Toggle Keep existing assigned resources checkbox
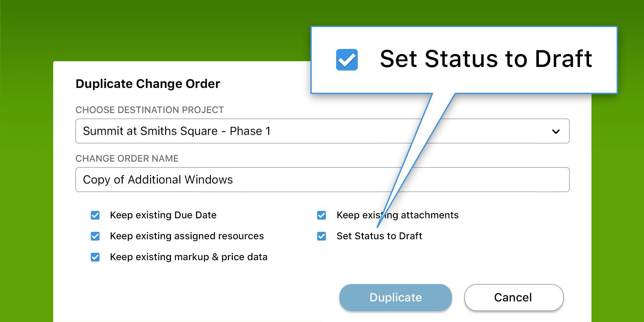This screenshot has width=644, height=322. pyautogui.click(x=95, y=236)
